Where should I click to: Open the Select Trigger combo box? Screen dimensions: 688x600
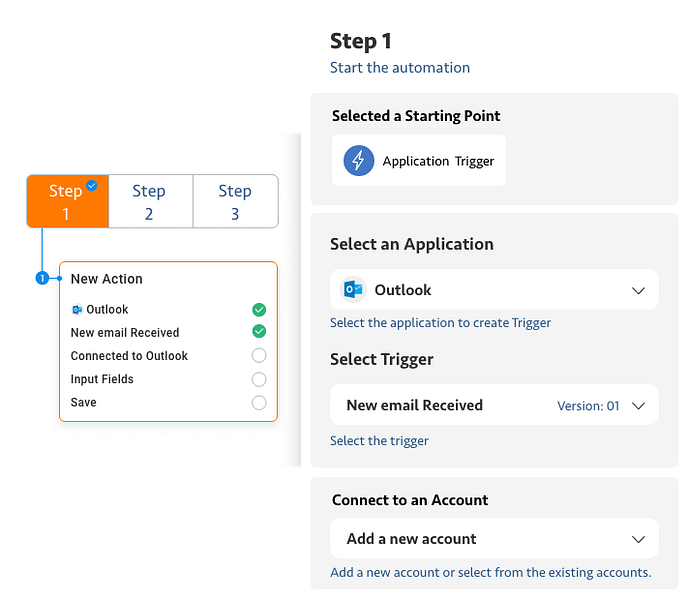494,405
